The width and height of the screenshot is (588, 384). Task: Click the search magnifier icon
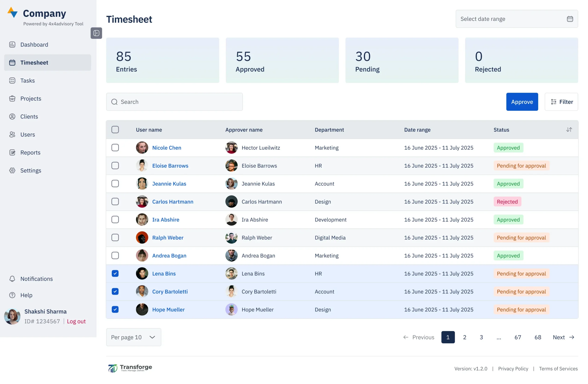[114, 102]
